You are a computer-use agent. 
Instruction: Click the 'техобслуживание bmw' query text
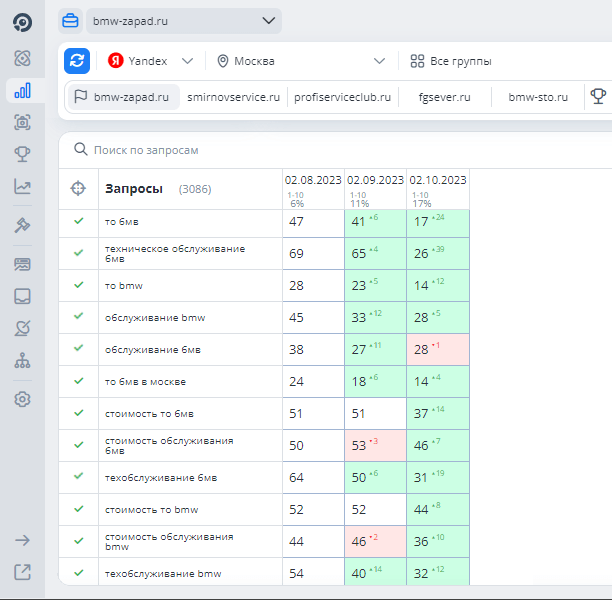[163, 573]
